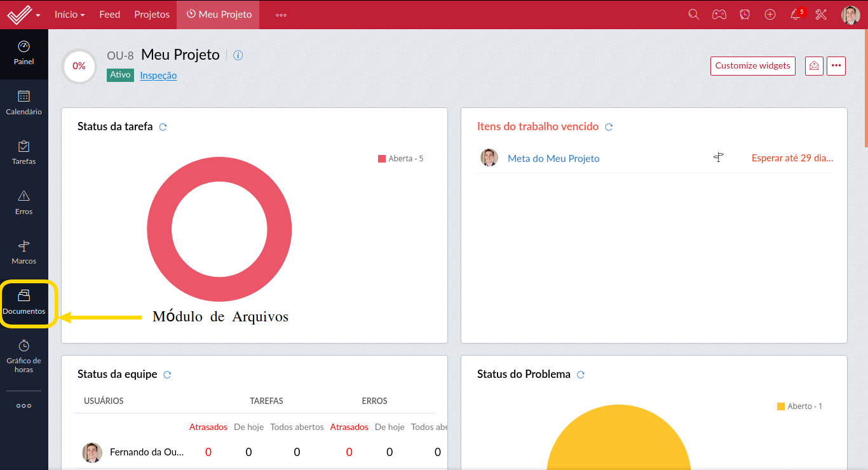The height and width of the screenshot is (470, 868).
Task: Select the Meu Projeto tab
Action: (x=218, y=14)
